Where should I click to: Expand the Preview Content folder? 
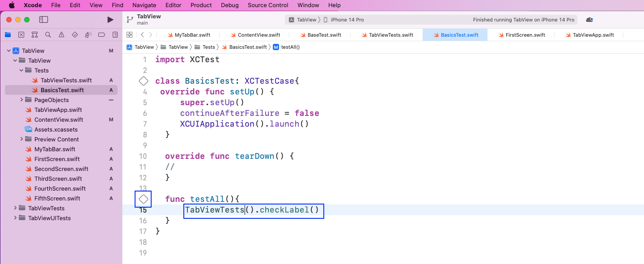pyautogui.click(x=21, y=139)
